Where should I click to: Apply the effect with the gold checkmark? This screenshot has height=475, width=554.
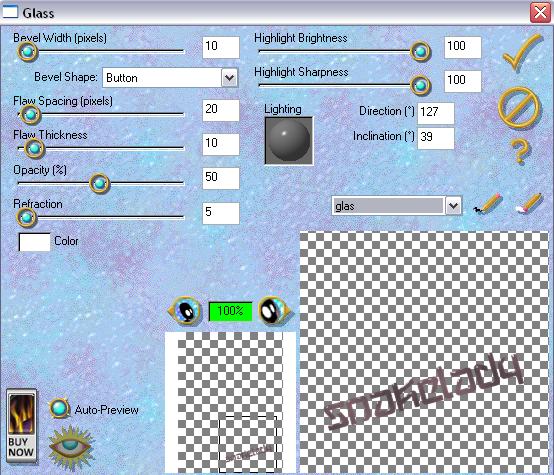[x=522, y=52]
